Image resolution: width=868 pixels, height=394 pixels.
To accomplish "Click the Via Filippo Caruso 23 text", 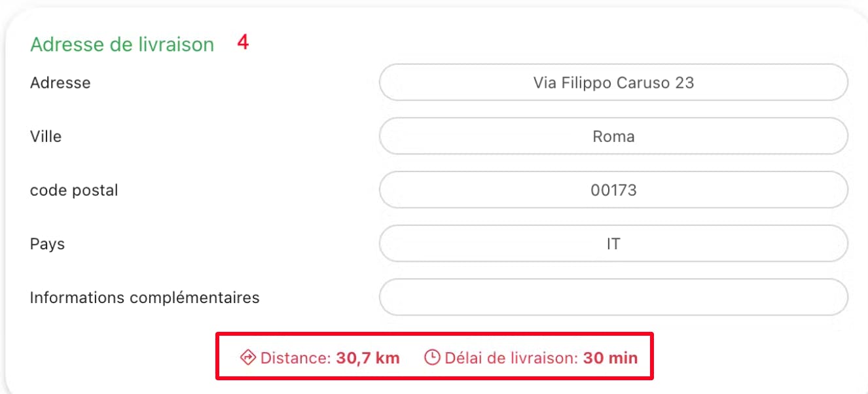I will tap(613, 83).
